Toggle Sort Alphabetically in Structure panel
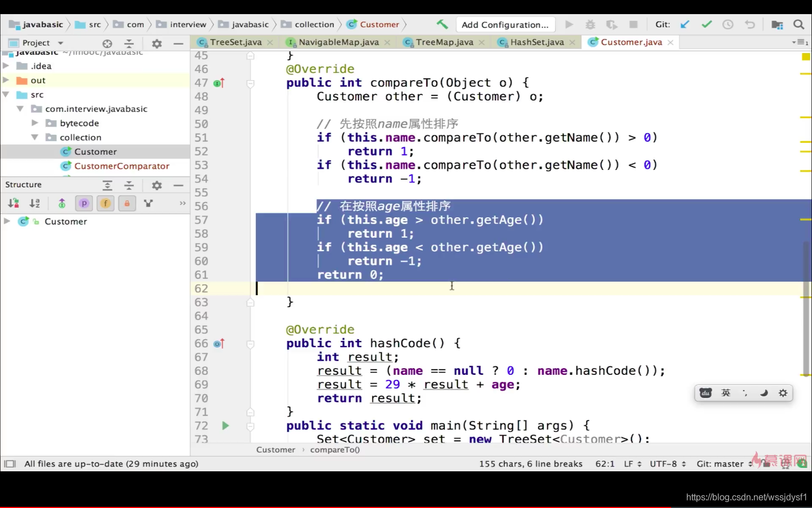Screen dimensions: 812x508 click(35, 203)
